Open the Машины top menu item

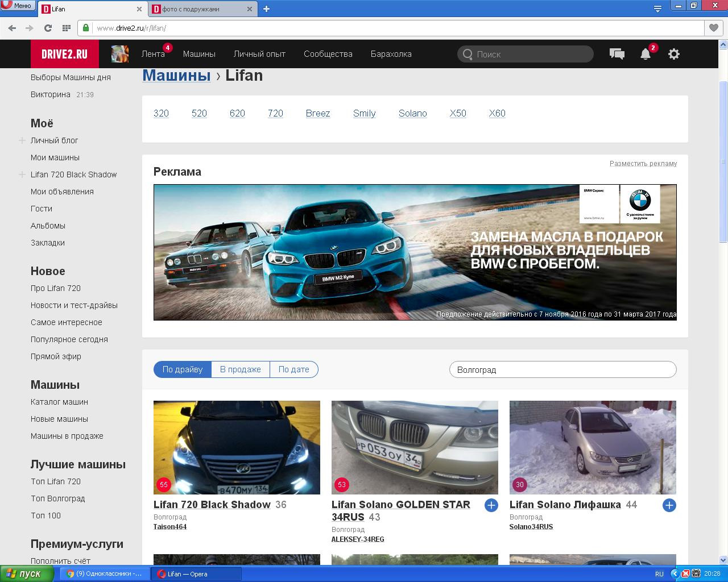(x=199, y=54)
